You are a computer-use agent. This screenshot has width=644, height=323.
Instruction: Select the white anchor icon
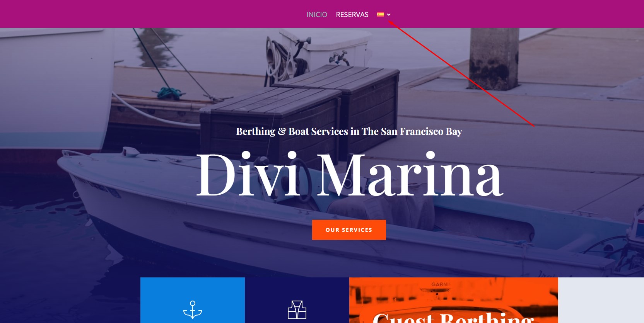pyautogui.click(x=193, y=309)
